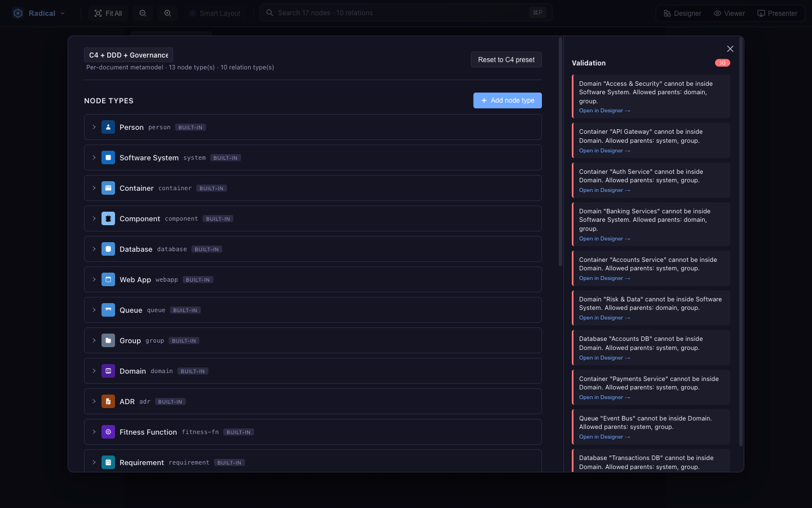Click the Smart Layout toolbar button

tap(215, 13)
